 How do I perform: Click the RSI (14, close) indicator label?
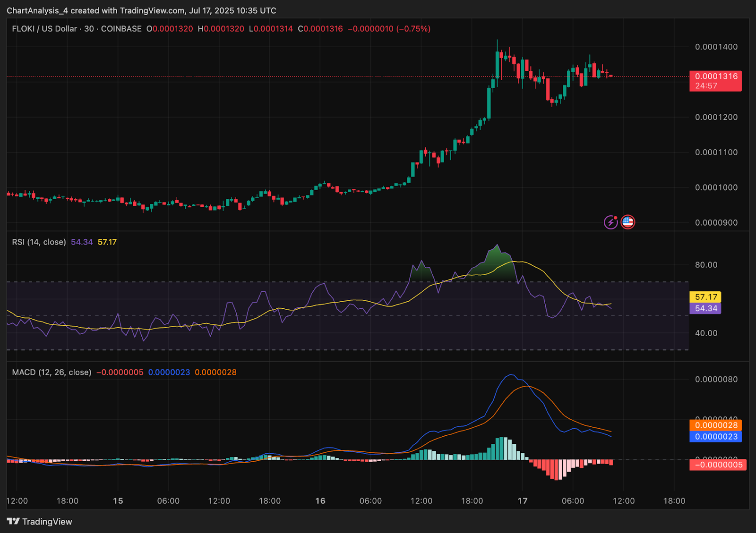(39, 242)
